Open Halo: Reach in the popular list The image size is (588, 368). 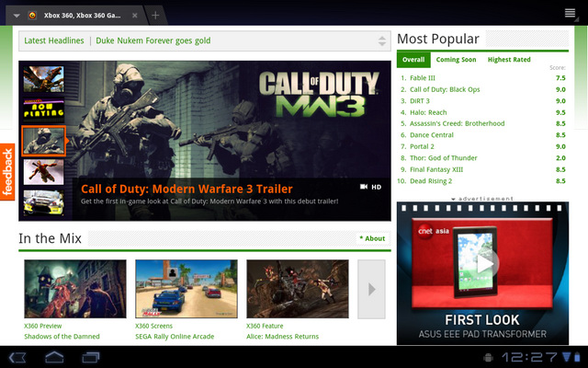[x=428, y=112]
